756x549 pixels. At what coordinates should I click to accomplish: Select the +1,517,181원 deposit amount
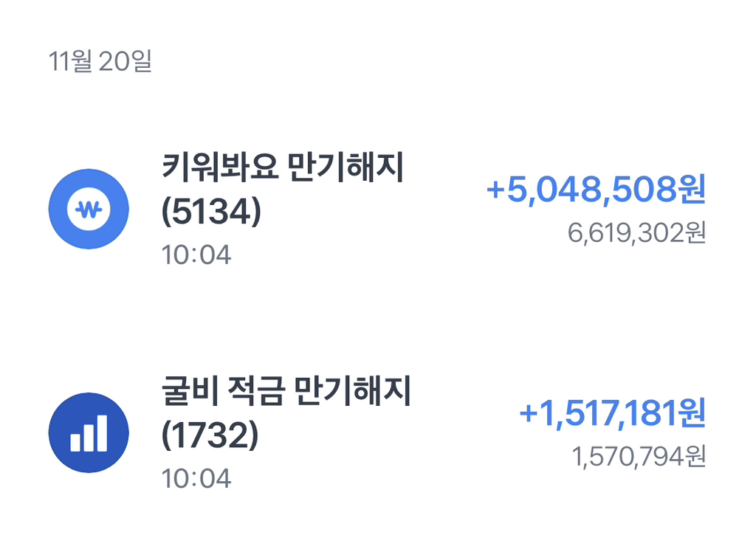click(612, 413)
